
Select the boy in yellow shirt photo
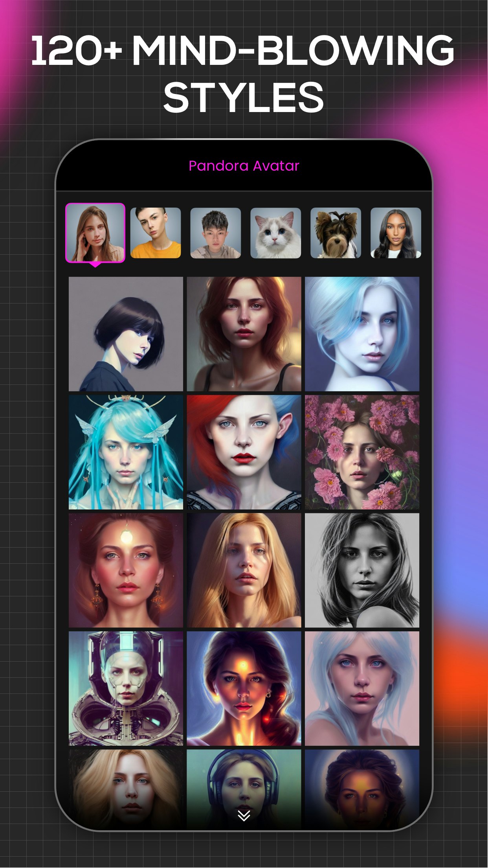tap(156, 233)
